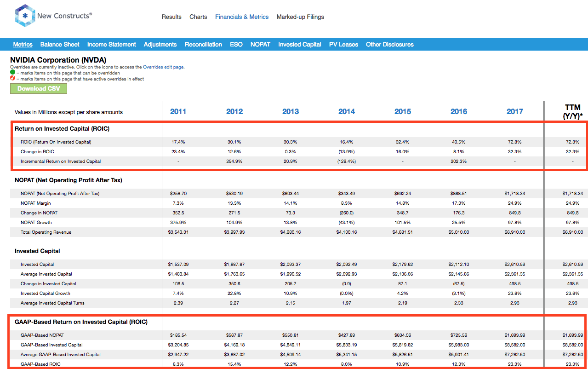This screenshot has width=588, height=369.
Task: Open the Other Disclosures tab
Action: point(390,45)
